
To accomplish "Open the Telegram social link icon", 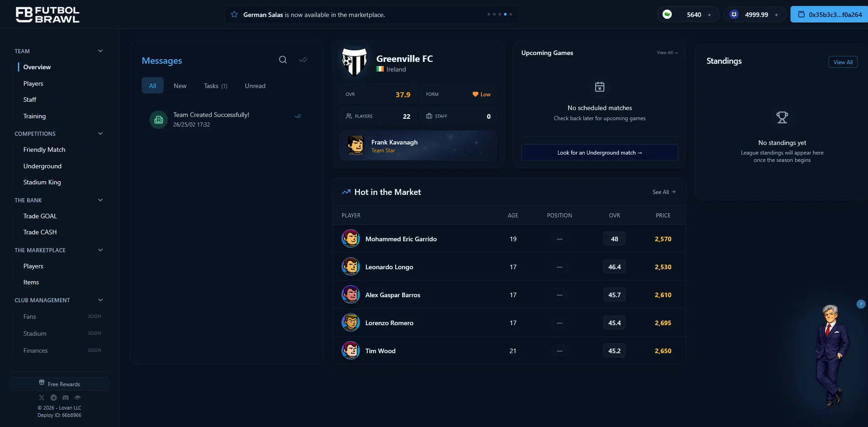I will (x=54, y=398).
